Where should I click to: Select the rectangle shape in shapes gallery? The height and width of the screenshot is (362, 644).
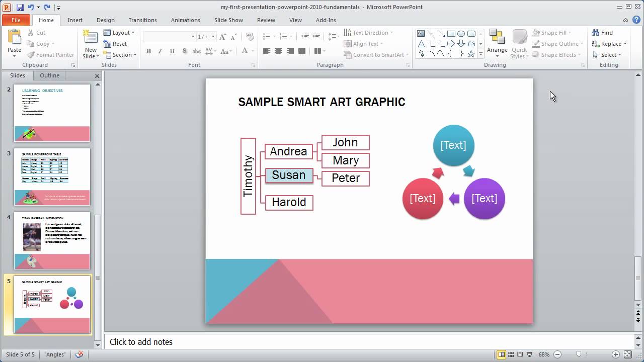pyautogui.click(x=451, y=34)
